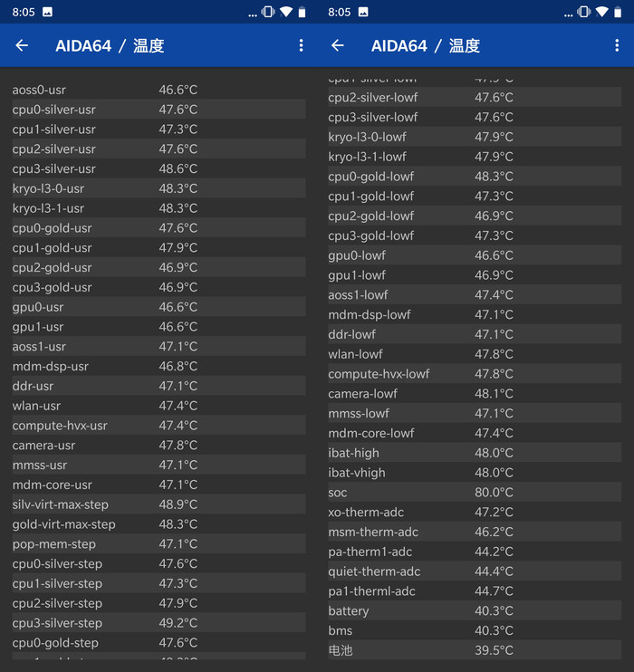Select the msm-therm-adc row
The width and height of the screenshot is (634, 672).
pyautogui.click(x=475, y=532)
